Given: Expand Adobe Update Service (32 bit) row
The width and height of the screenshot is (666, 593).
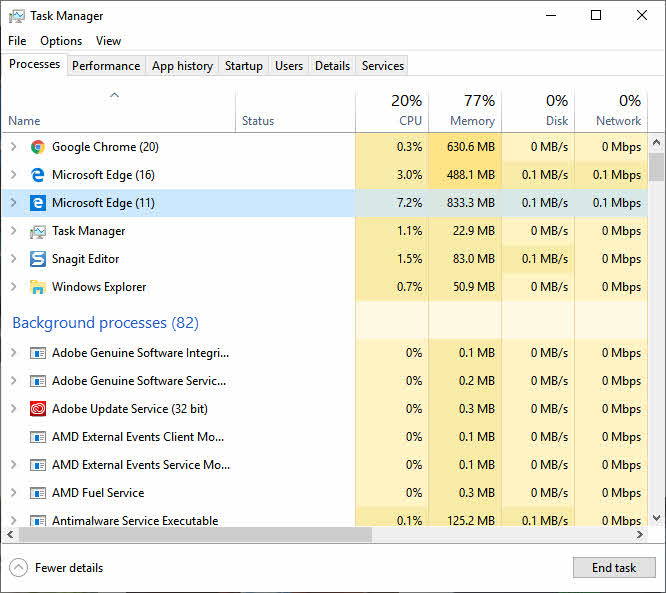Looking at the screenshot, I should [x=14, y=409].
